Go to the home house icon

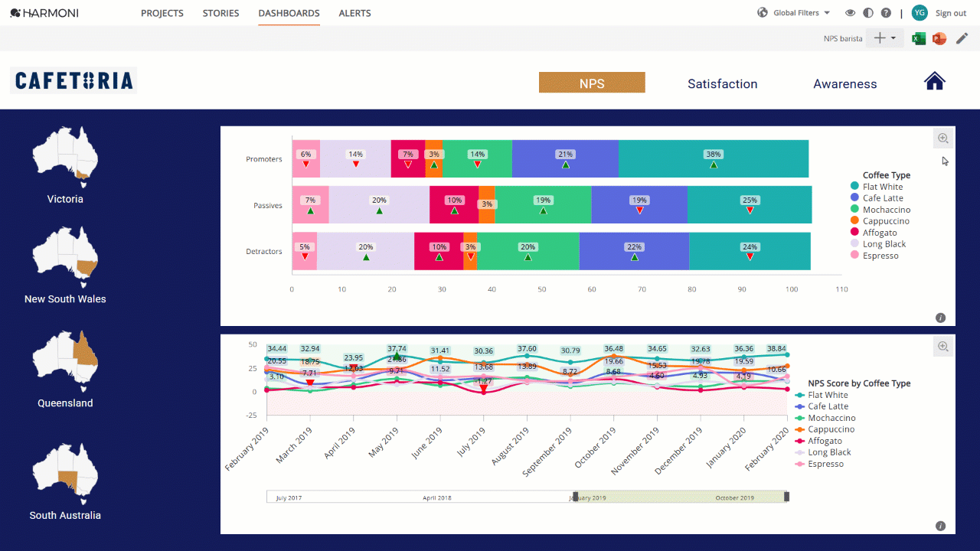click(x=935, y=81)
